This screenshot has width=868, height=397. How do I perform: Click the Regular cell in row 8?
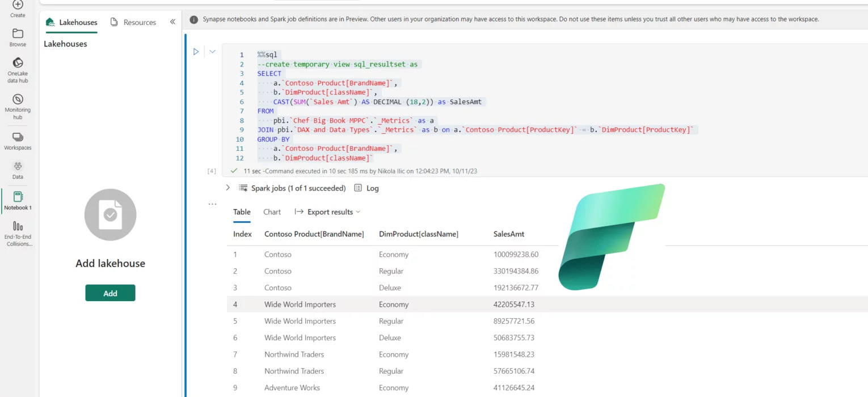(x=391, y=371)
